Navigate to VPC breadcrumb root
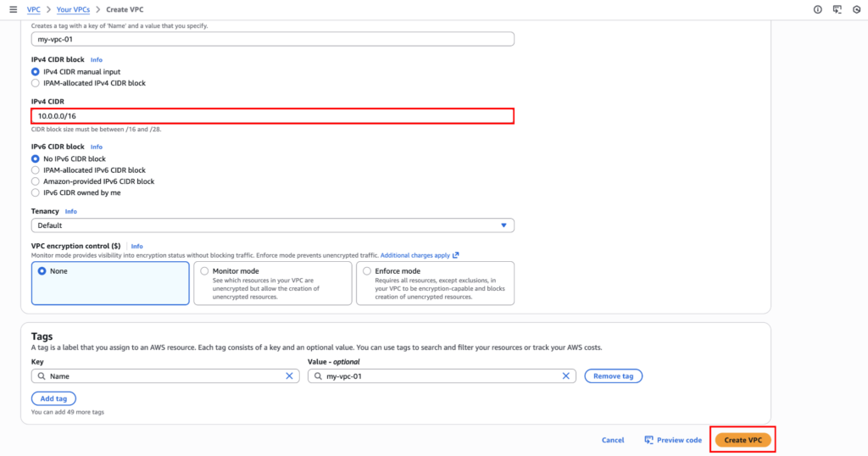 (34, 9)
